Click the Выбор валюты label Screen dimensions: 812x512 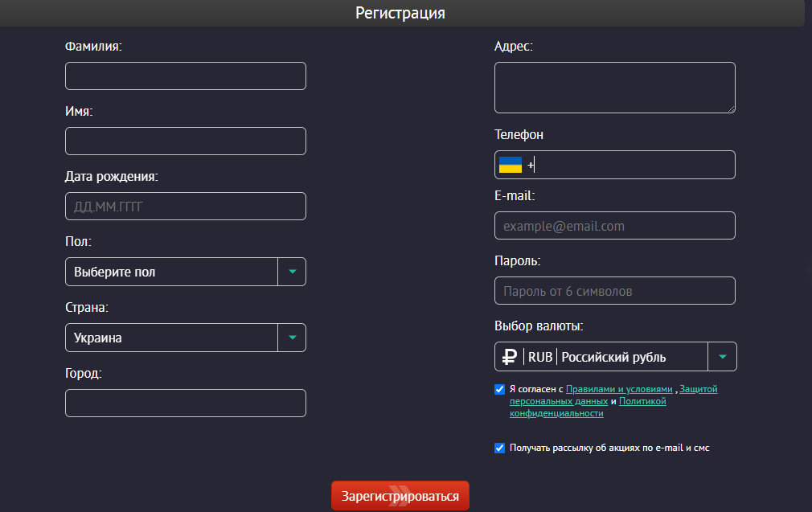pyautogui.click(x=539, y=326)
